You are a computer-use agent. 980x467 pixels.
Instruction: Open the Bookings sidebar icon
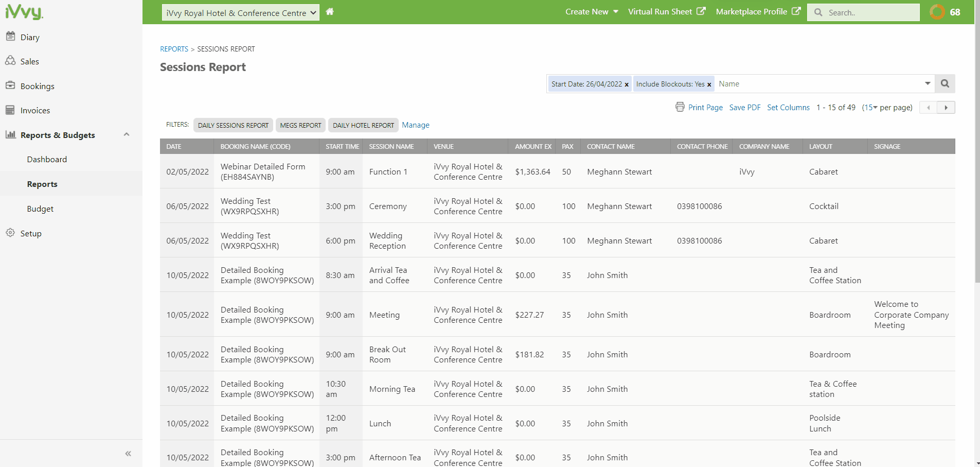click(10, 85)
